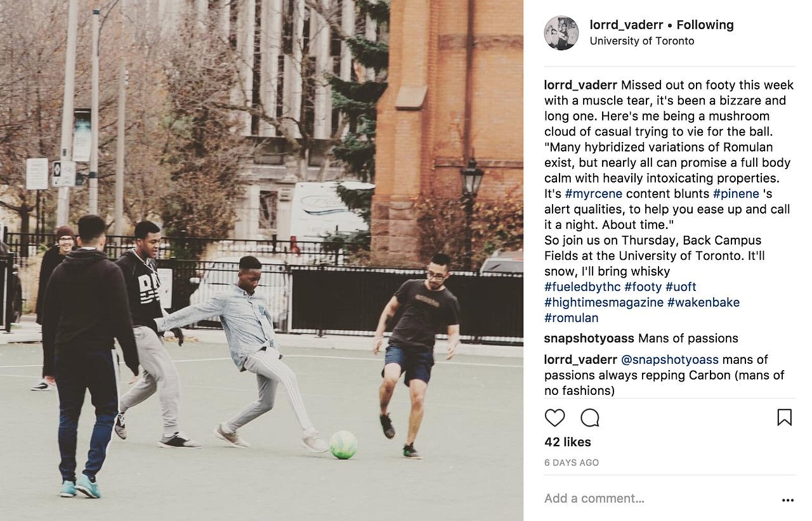Toggle the Following status button

coord(705,25)
